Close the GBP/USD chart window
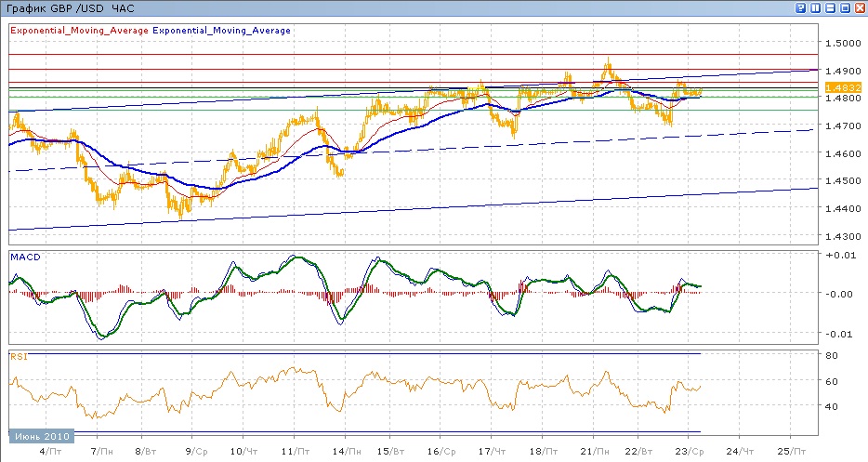Screen dimensions: 868x462 pos(859,7)
